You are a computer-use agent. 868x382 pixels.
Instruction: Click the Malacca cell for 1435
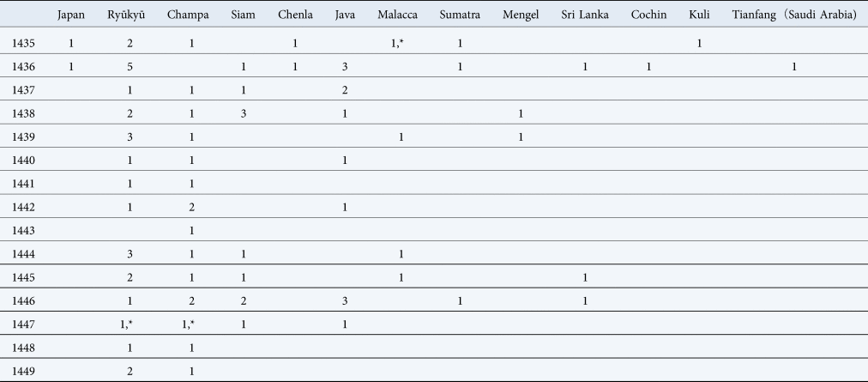coord(398,43)
